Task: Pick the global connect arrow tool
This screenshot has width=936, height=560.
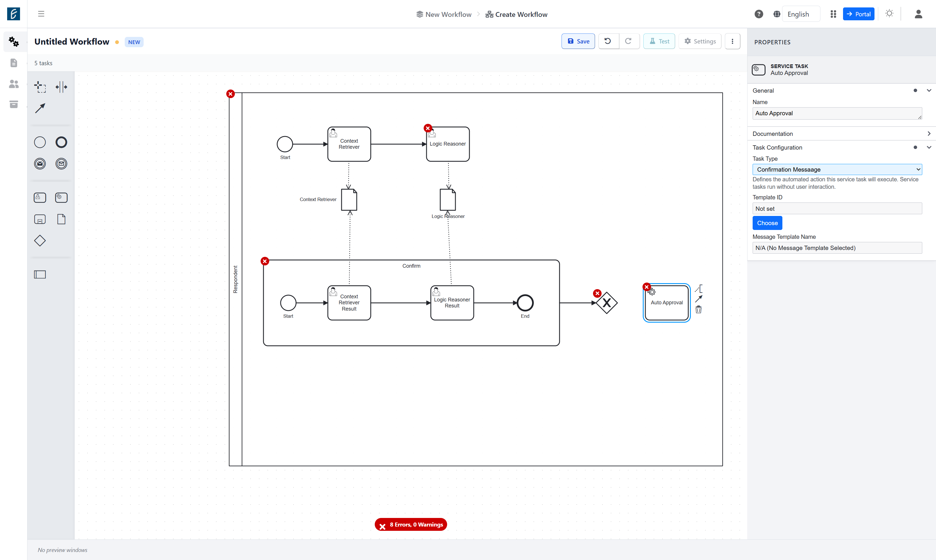Action: [40, 108]
